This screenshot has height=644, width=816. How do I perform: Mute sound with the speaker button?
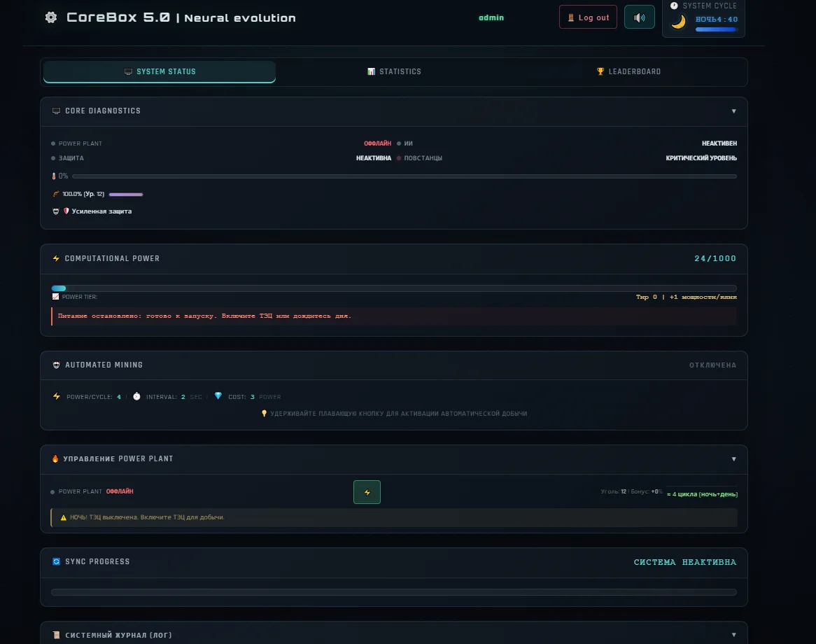click(639, 17)
